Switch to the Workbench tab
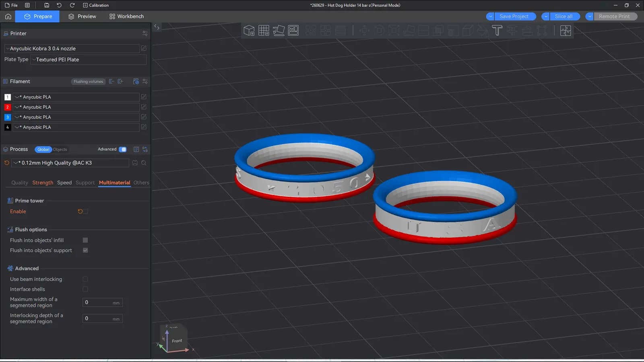 (x=126, y=16)
